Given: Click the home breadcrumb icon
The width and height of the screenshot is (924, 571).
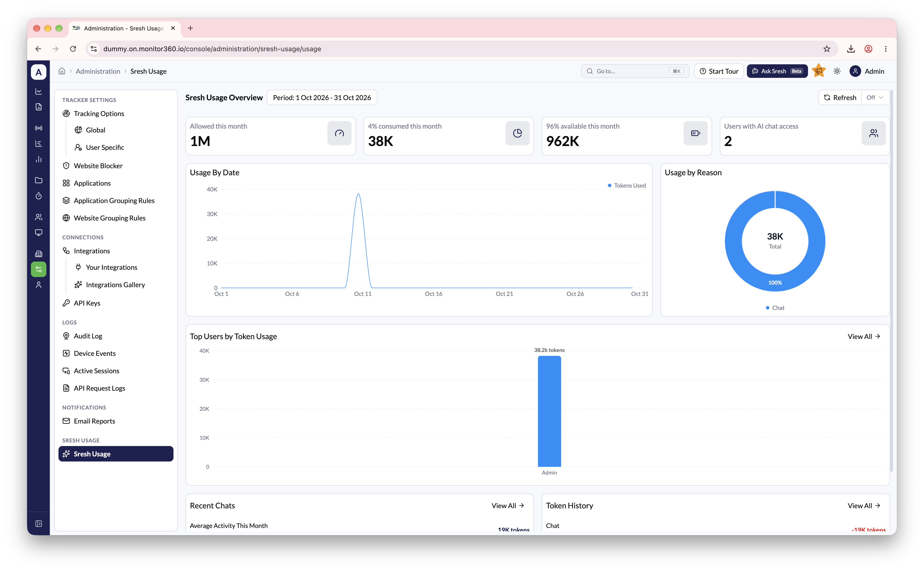Looking at the screenshot, I should (62, 71).
